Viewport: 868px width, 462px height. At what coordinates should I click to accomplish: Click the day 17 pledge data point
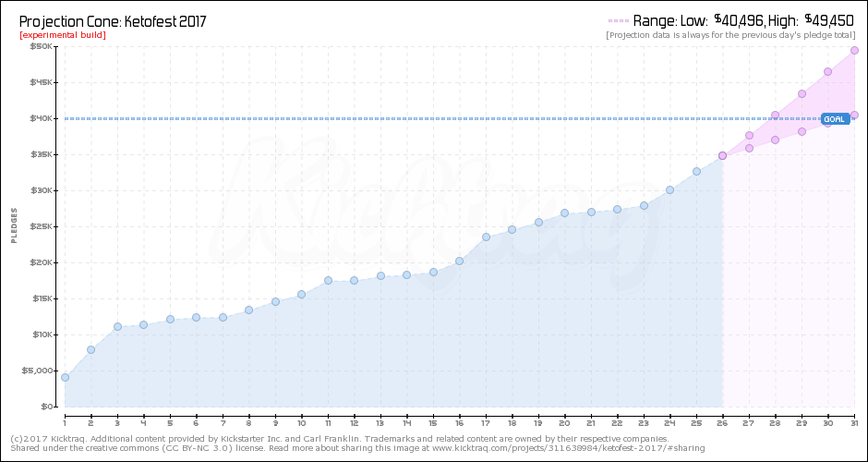[486, 237]
